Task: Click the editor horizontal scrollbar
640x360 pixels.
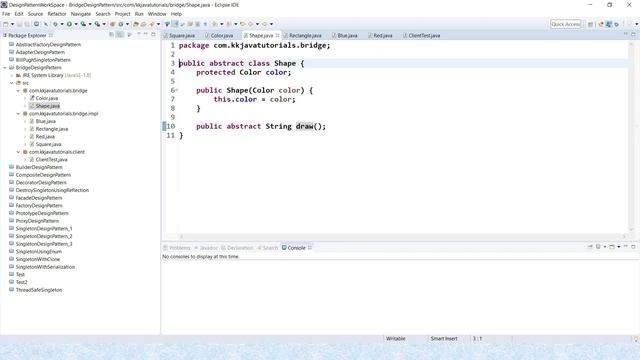Action: pos(402,236)
